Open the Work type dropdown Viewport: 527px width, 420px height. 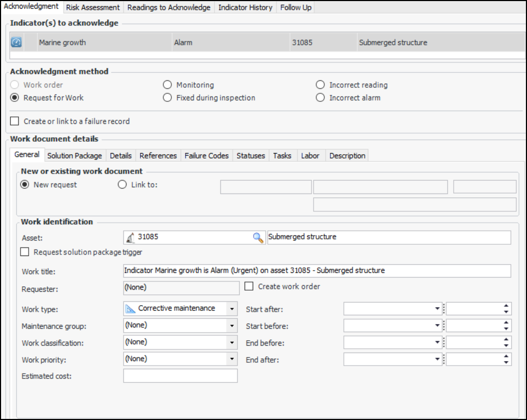(232, 309)
